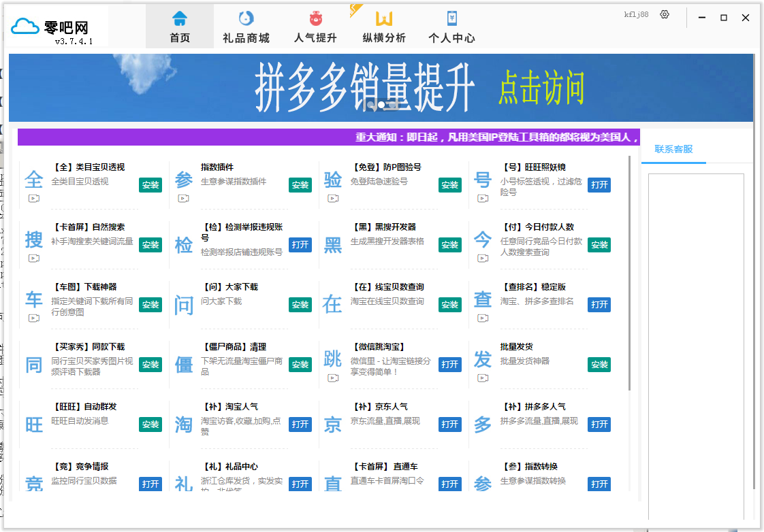The height and width of the screenshot is (532, 764).
Task: Switch to 礼品商城 tab
Action: (x=246, y=27)
